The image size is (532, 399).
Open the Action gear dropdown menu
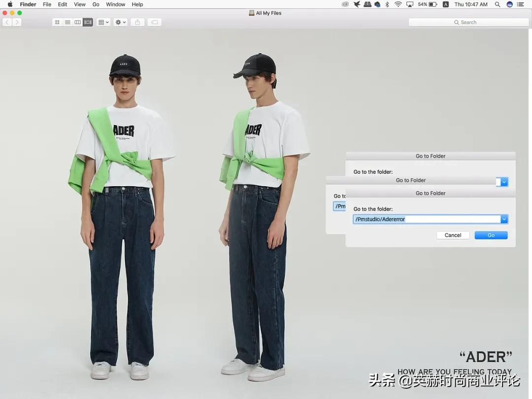click(120, 22)
